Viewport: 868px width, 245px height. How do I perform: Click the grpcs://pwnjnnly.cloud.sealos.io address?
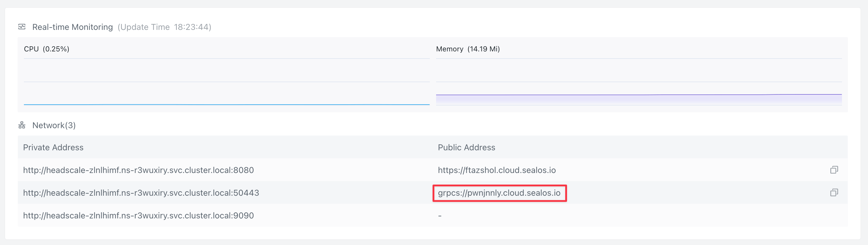pos(499,193)
